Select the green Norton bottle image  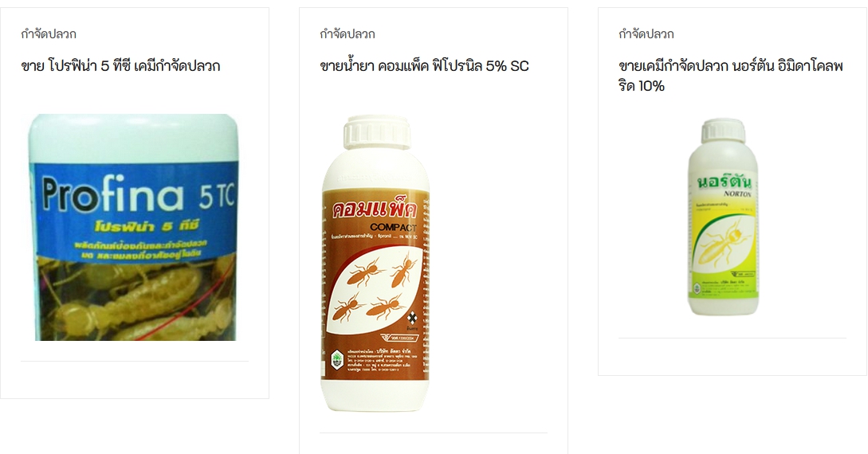(x=723, y=217)
